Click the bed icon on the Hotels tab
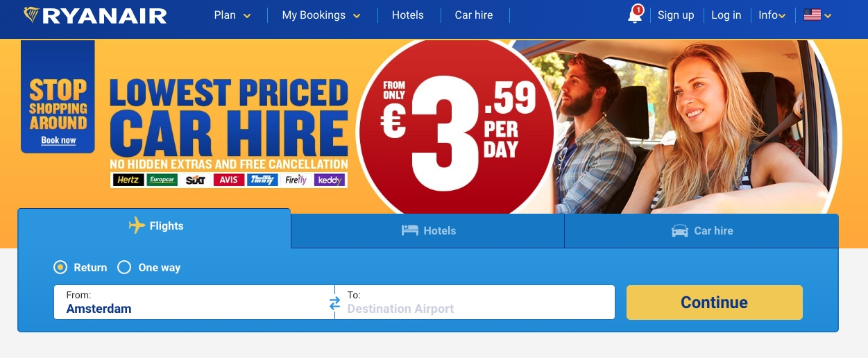This screenshot has width=868, height=358. (410, 230)
